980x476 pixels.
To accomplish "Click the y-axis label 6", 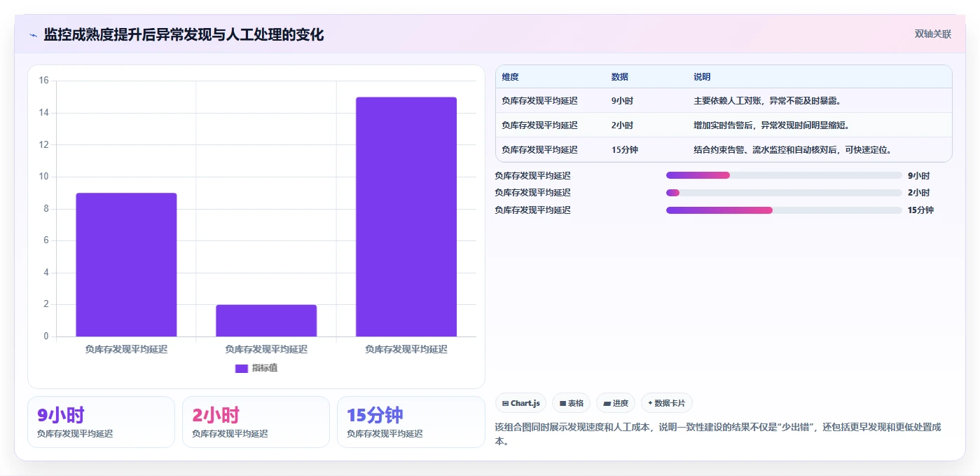I will click(x=46, y=240).
